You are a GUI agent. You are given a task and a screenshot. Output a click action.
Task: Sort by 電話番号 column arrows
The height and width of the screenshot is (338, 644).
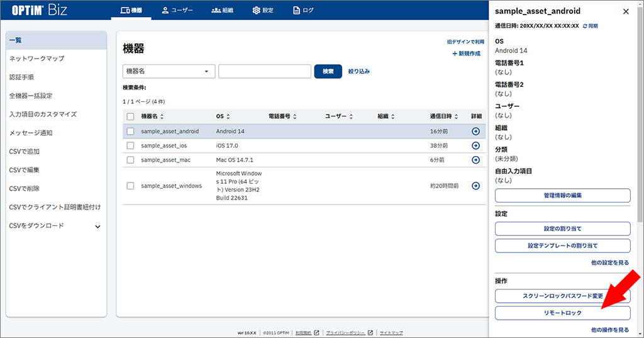[295, 117]
